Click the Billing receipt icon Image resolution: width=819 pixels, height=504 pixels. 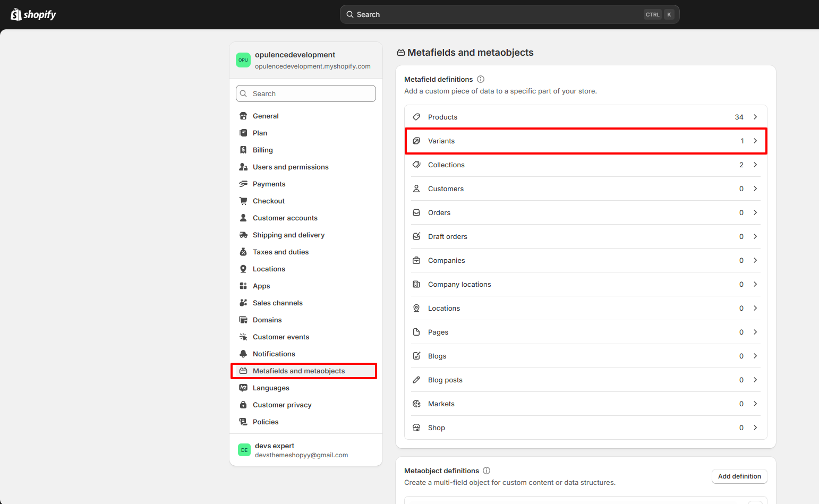coord(243,150)
